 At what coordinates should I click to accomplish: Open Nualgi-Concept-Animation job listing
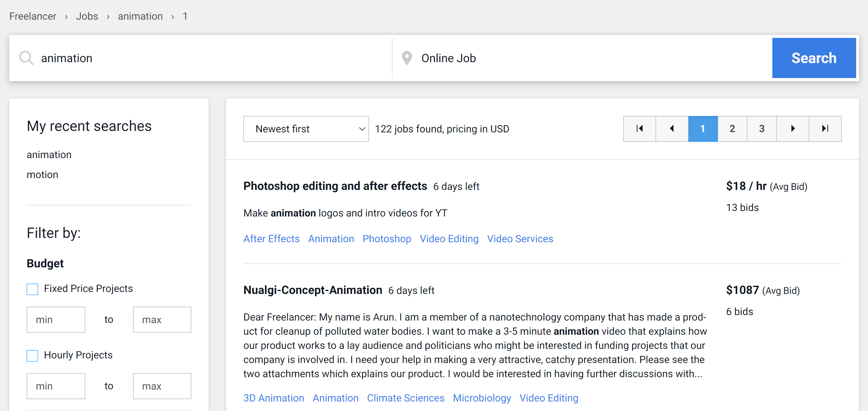[312, 290]
